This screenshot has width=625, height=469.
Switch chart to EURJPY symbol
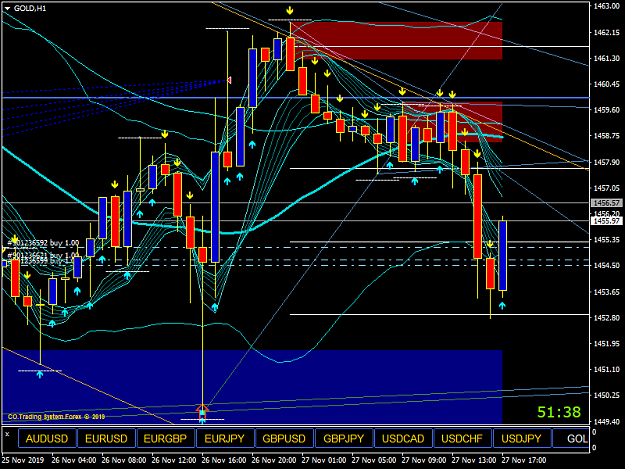pyautogui.click(x=224, y=439)
